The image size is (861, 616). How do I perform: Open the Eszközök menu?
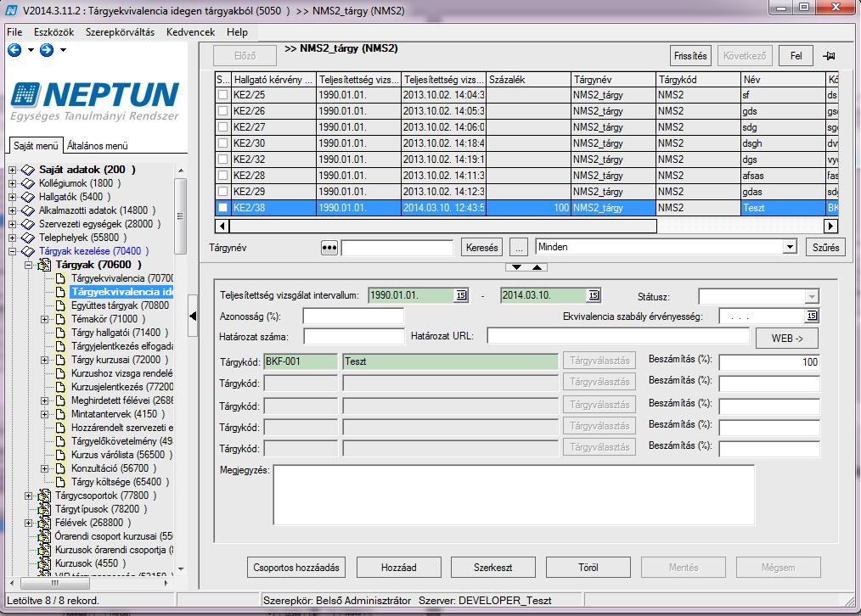(53, 32)
